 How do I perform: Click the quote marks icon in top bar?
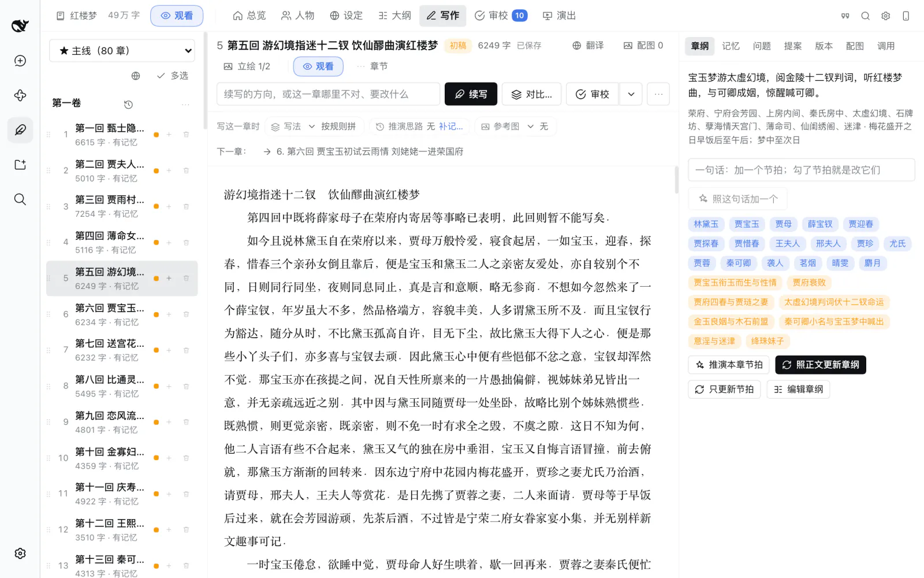(x=845, y=16)
